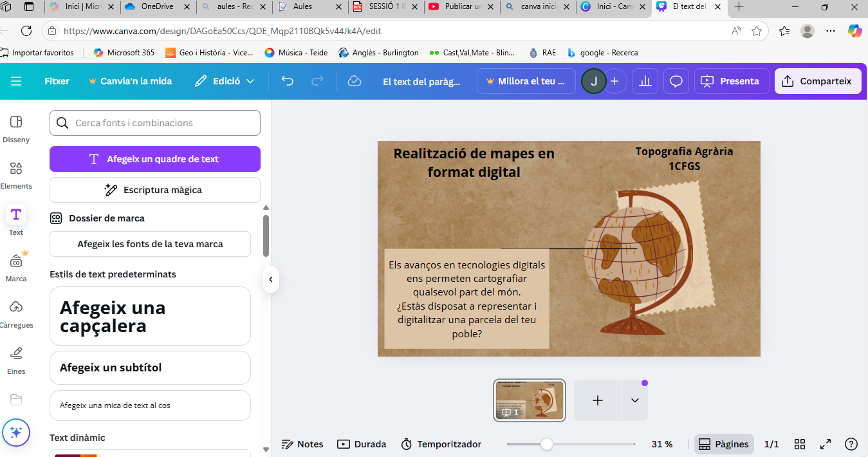This screenshot has height=457, width=868.
Task: Collapse the side panel with arrow handle
Action: [x=271, y=279]
